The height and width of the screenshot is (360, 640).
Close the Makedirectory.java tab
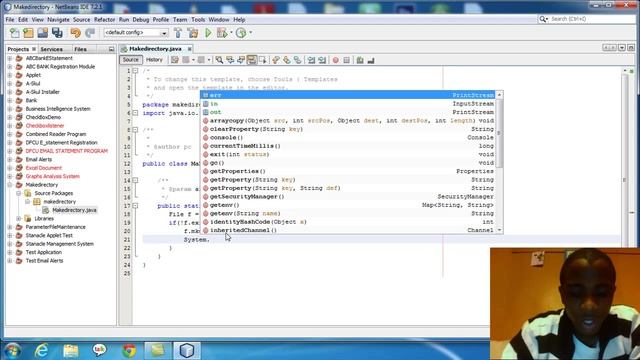point(189,49)
